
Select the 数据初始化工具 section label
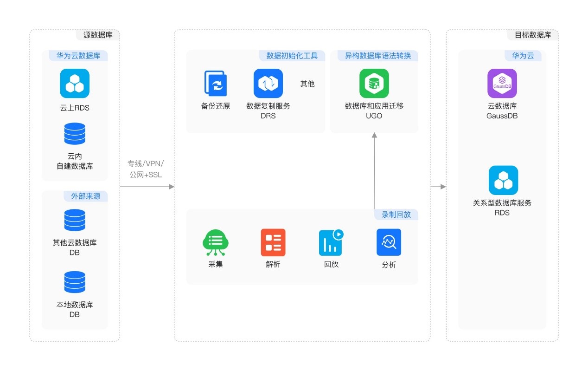click(x=292, y=56)
